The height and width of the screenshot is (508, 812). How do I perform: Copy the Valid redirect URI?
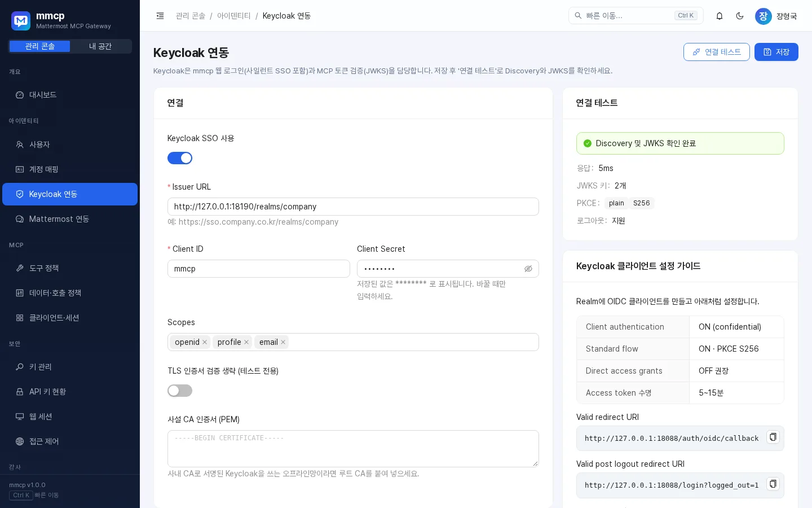tap(773, 437)
